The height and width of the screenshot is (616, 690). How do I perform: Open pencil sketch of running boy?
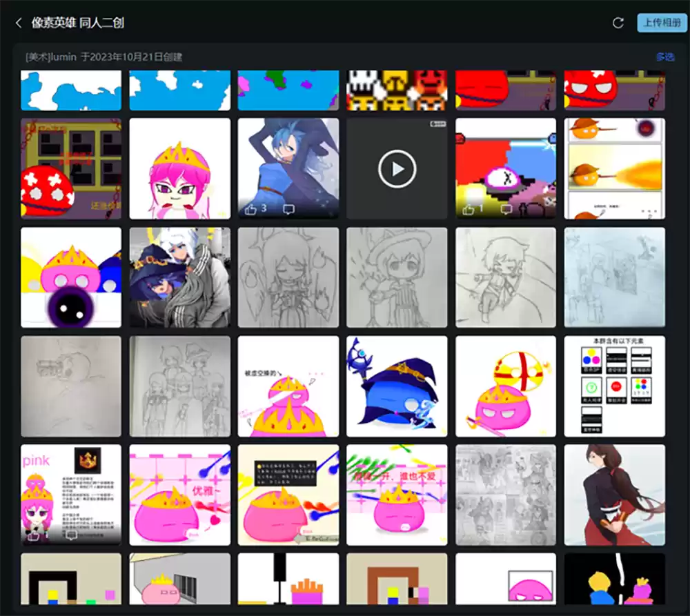coord(506,277)
